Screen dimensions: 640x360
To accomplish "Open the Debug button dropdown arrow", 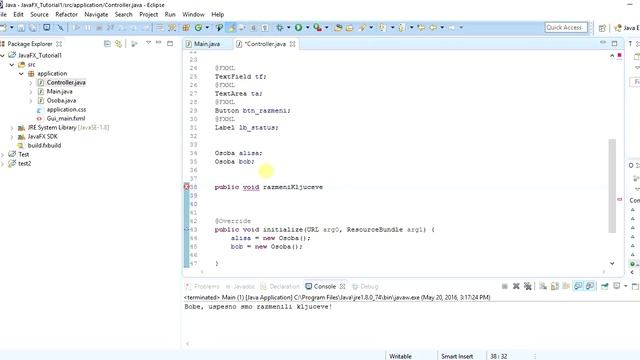I will (288, 28).
